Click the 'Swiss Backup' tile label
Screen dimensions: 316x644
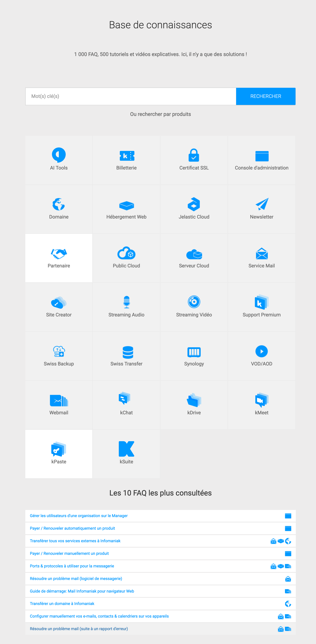point(59,364)
